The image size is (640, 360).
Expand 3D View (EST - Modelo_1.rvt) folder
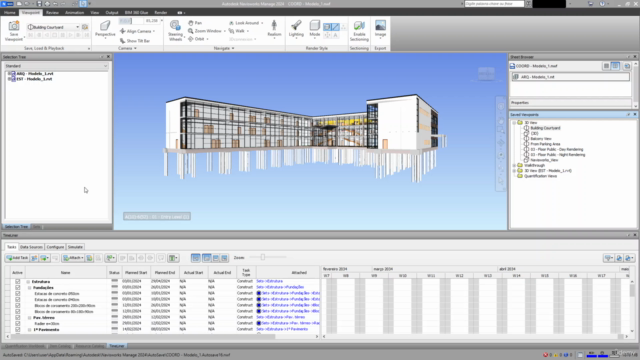coord(514,171)
